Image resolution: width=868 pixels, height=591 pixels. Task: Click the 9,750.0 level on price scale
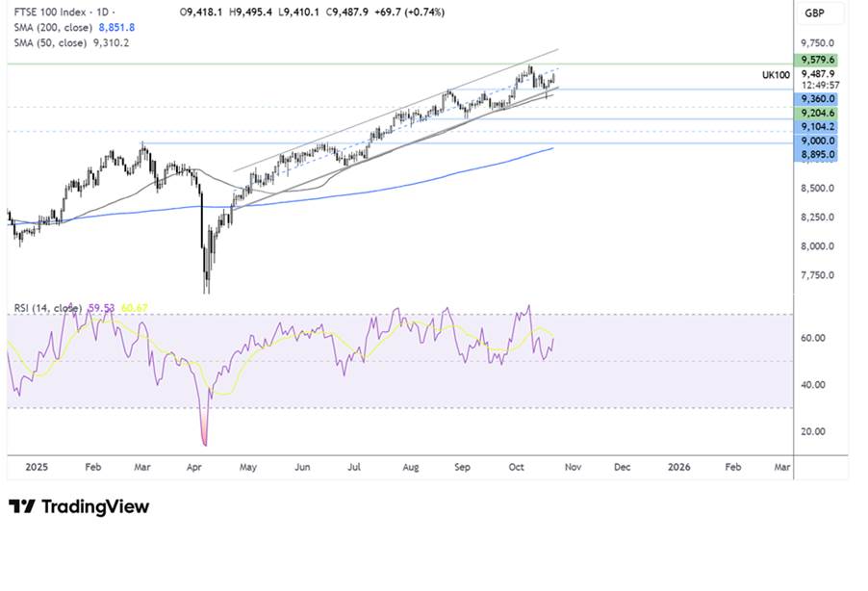click(816, 43)
